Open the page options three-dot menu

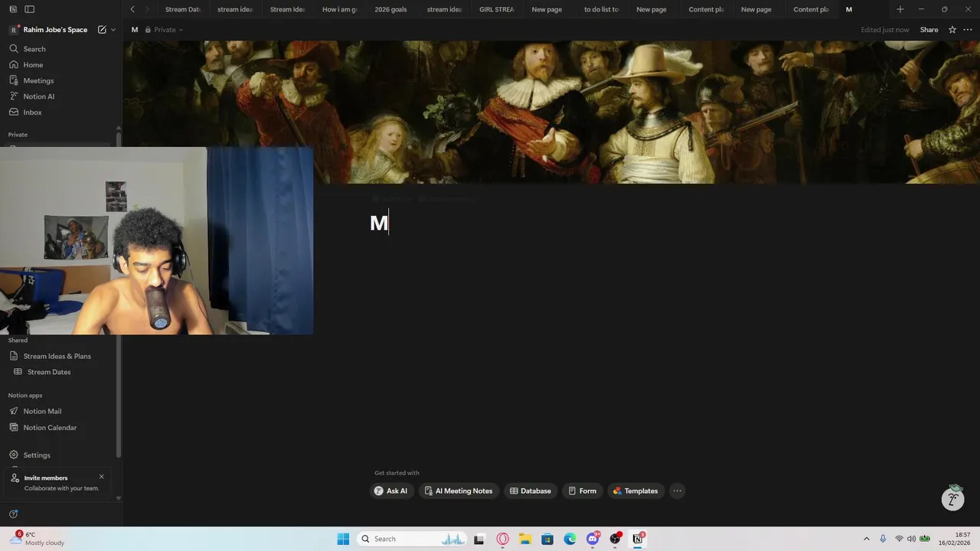[968, 30]
